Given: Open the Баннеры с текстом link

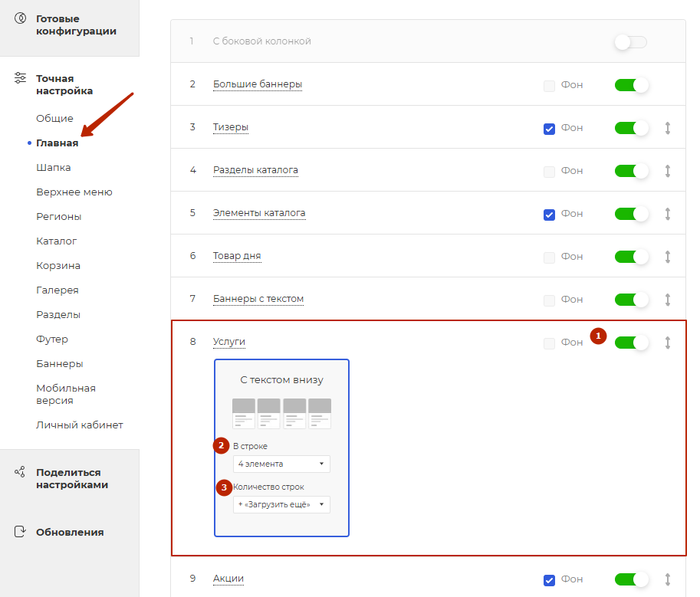Looking at the screenshot, I should coord(258,299).
